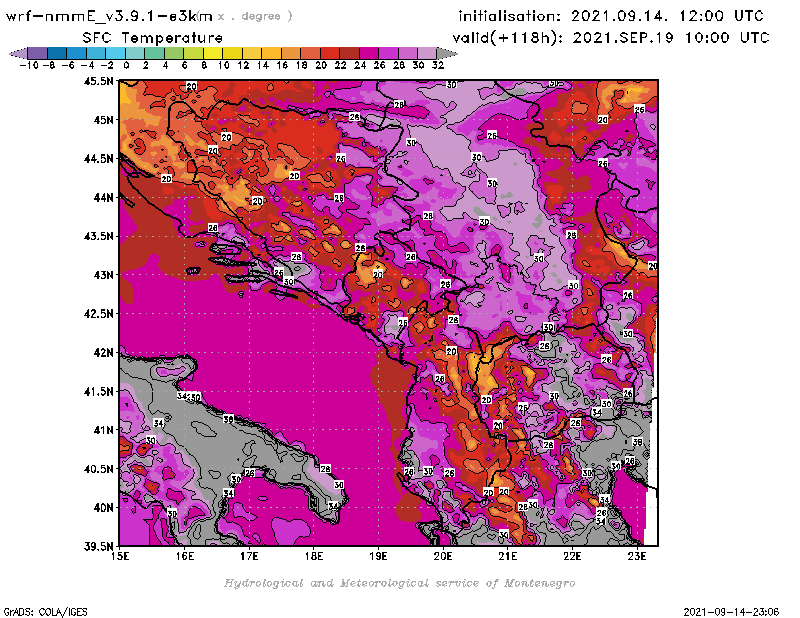Click the latitude axis label '43.5N'
The image size is (800, 618).
point(98,236)
